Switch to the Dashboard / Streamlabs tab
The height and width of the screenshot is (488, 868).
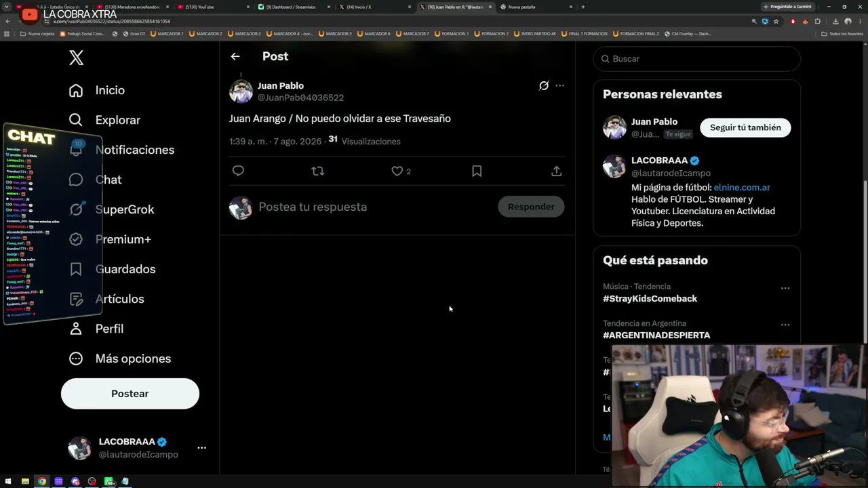point(295,7)
